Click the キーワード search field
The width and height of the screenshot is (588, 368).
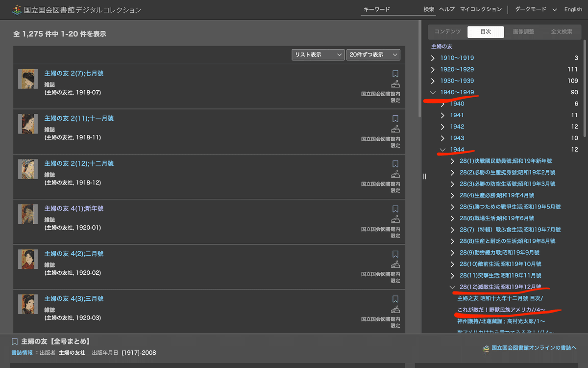tap(391, 9)
